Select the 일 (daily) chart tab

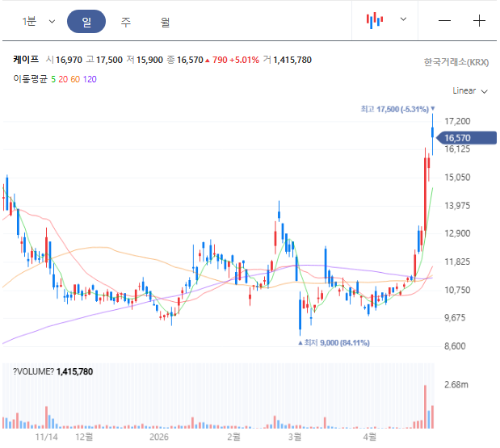click(x=86, y=21)
